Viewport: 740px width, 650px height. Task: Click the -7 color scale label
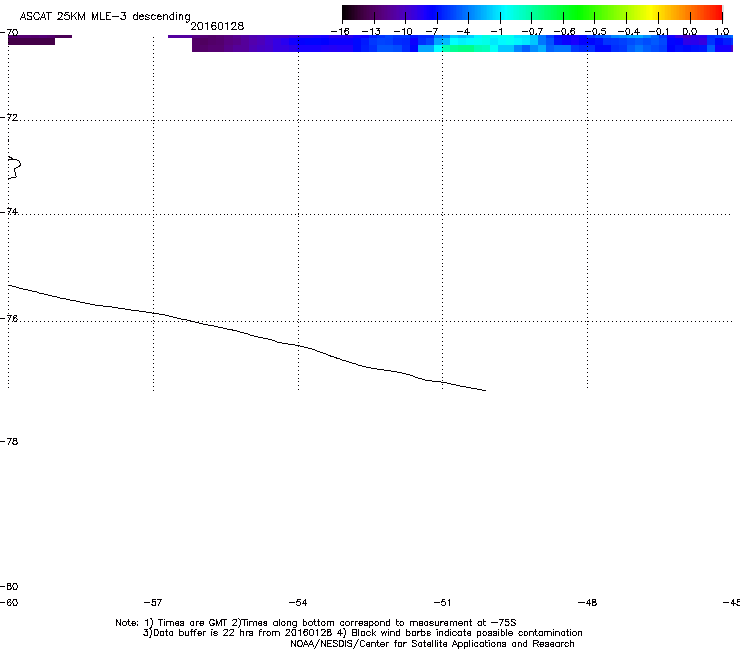pos(432,32)
